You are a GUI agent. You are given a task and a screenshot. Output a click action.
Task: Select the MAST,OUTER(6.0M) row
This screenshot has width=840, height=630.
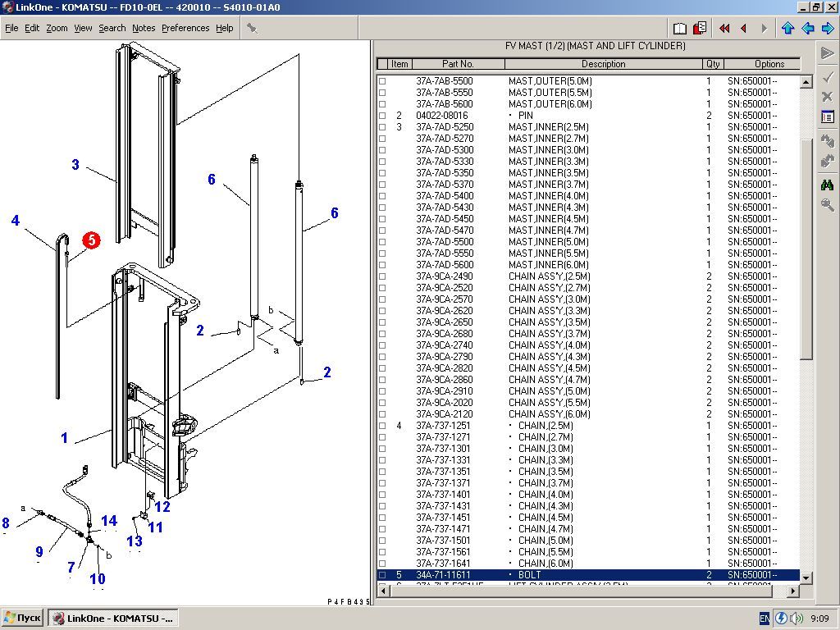click(588, 104)
